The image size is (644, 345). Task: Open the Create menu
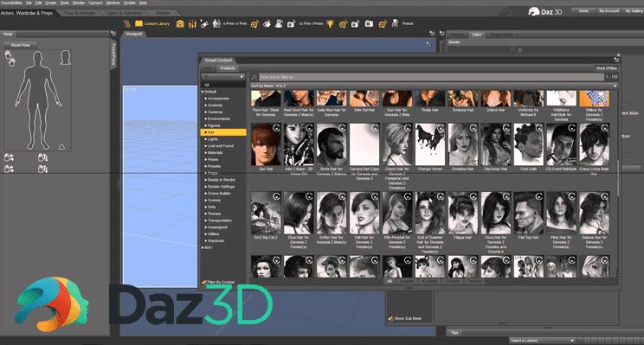point(51,3)
